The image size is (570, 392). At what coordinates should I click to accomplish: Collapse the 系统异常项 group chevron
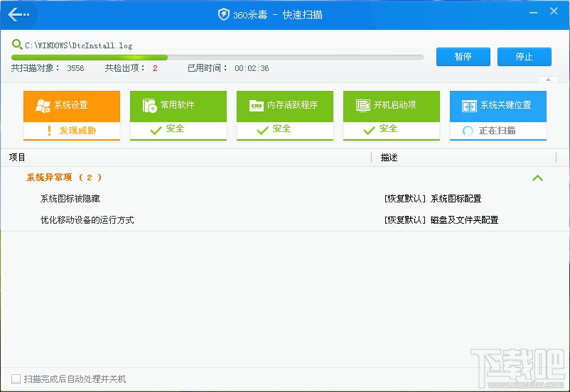(537, 178)
